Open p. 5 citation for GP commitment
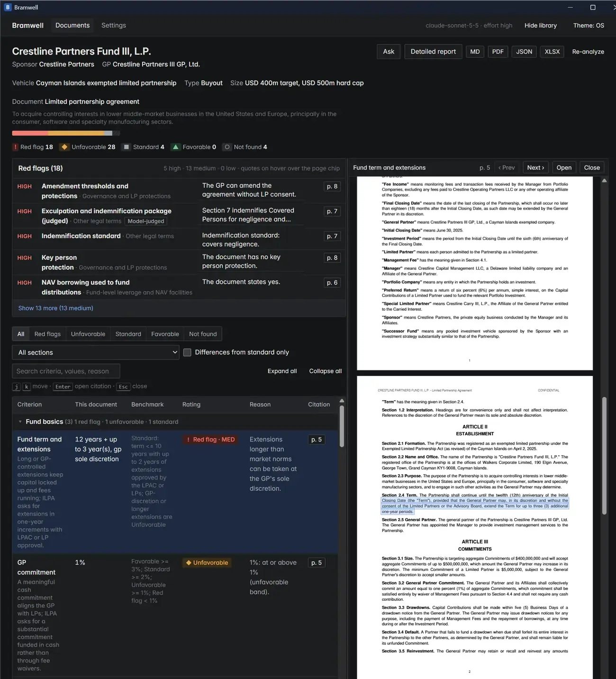This screenshot has height=679, width=616. pos(317,563)
